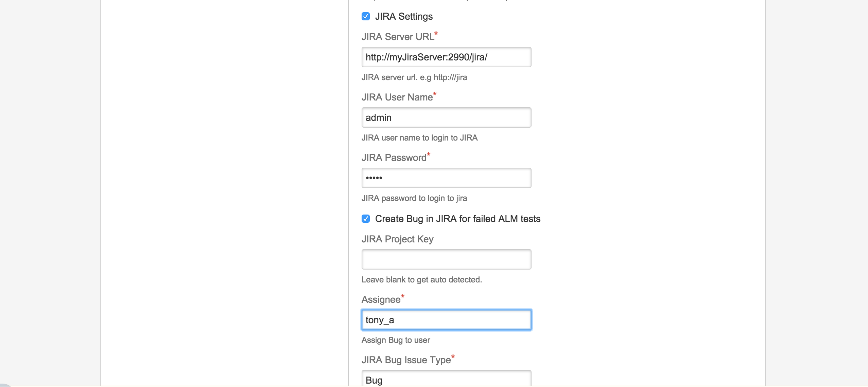The width and height of the screenshot is (868, 387).
Task: Click the Assignee field containing tony_a
Action: [x=446, y=320]
